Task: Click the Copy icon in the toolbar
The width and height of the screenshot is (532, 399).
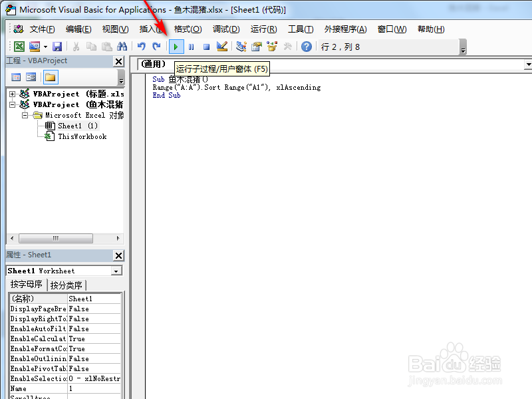Action: [91, 47]
